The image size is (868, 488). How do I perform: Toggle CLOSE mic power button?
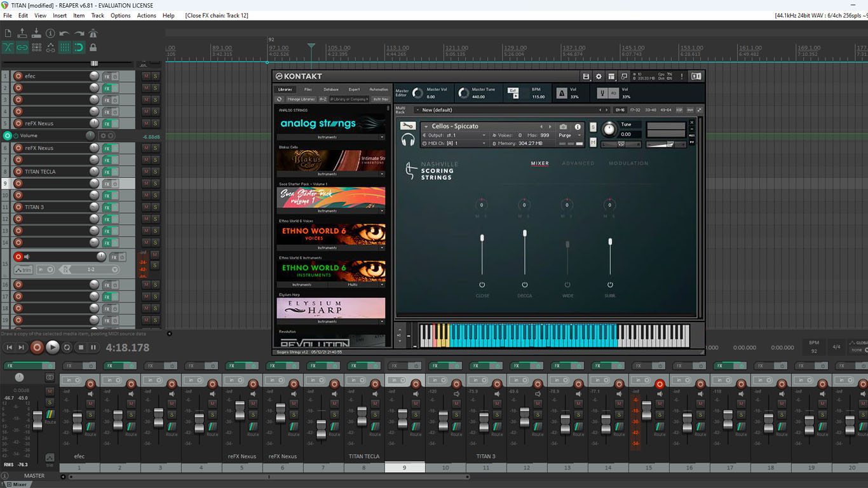point(482,285)
